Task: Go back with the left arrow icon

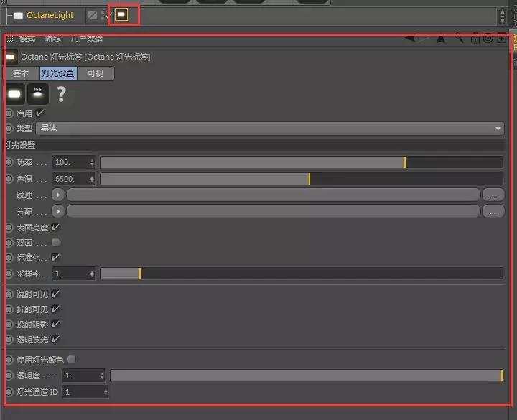Action: tap(411, 39)
